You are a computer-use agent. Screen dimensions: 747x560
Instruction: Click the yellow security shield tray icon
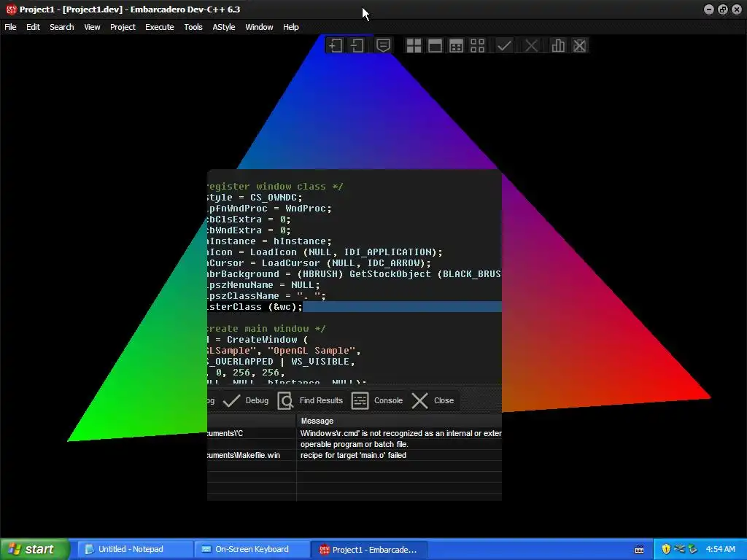[666, 550]
